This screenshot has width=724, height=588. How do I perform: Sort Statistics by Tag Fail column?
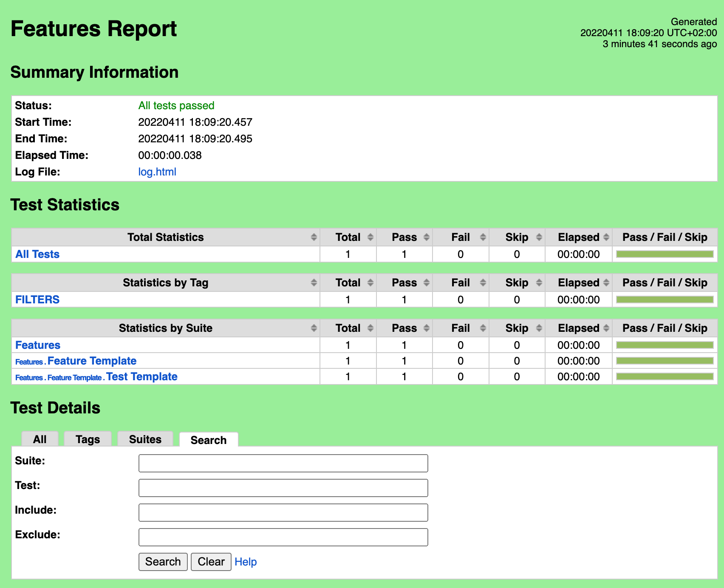pyautogui.click(x=461, y=283)
